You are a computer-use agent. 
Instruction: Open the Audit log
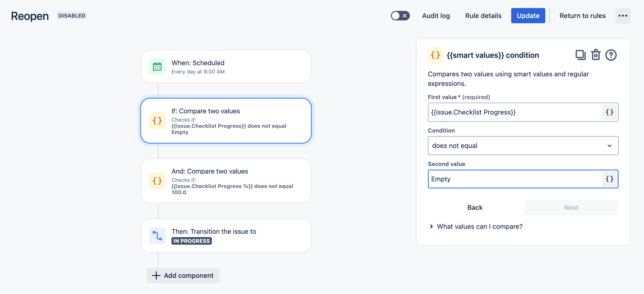pyautogui.click(x=436, y=16)
